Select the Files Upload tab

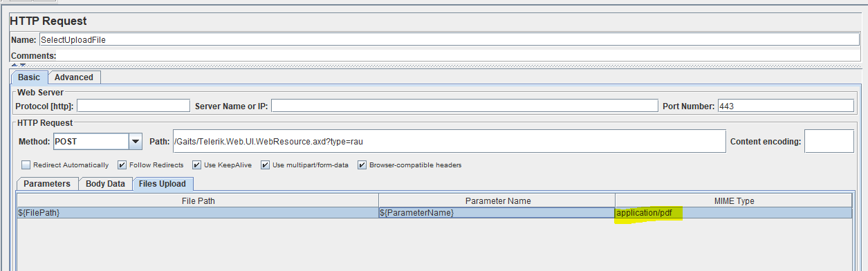(x=163, y=184)
